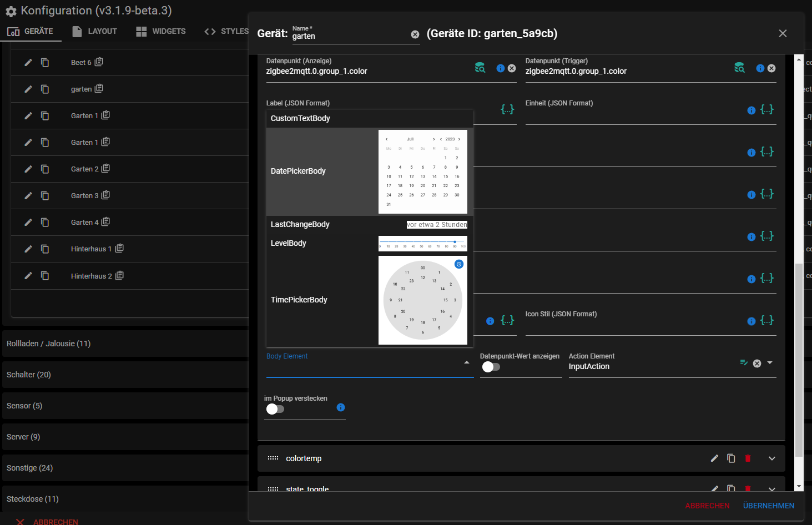Viewport: 812px width, 525px height.
Task: Open JSON editor for Icon Stil
Action: click(767, 320)
